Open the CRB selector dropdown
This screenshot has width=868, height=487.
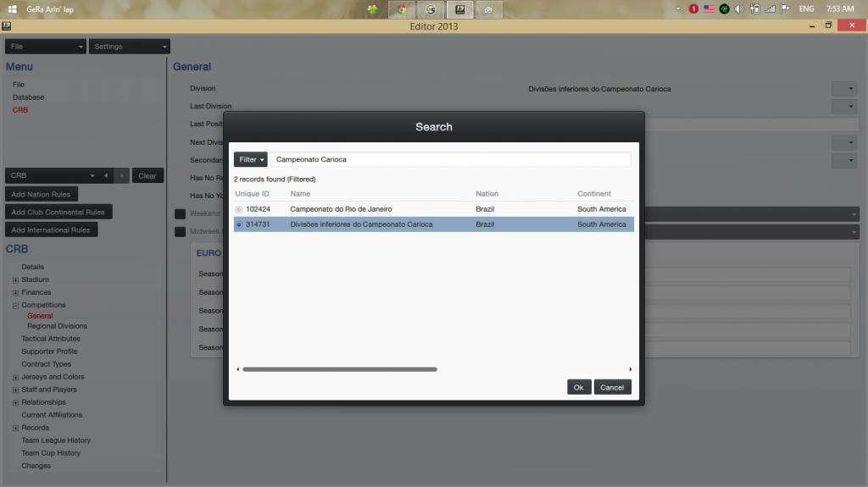point(52,175)
